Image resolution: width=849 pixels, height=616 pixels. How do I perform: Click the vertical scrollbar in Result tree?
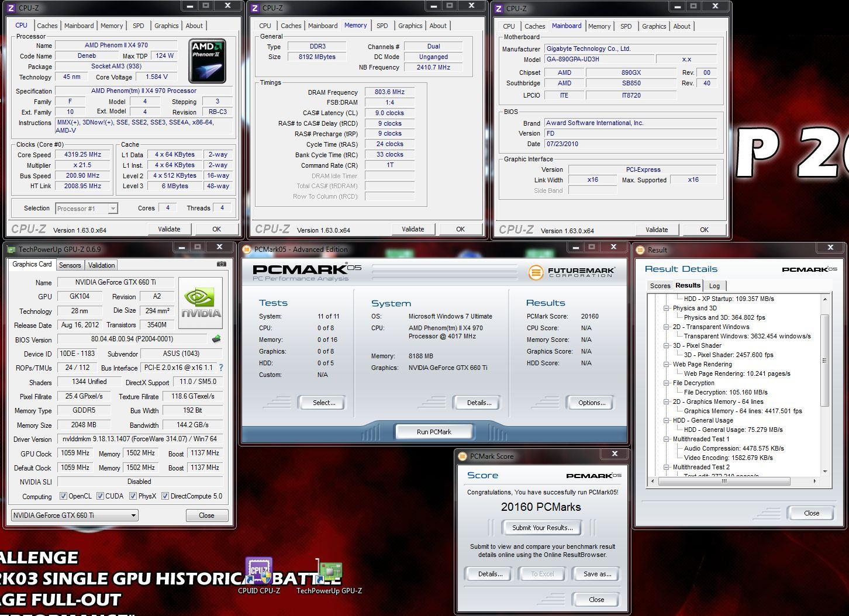(x=825, y=360)
